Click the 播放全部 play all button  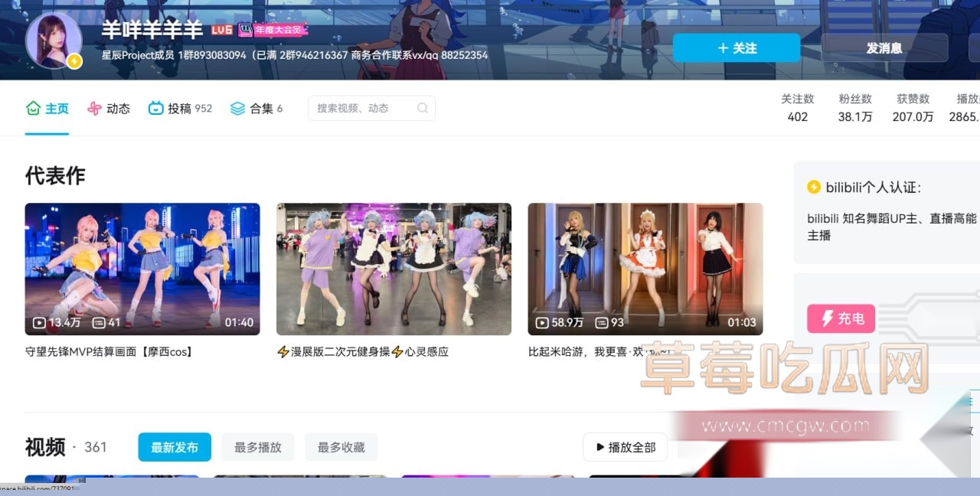[x=625, y=447]
